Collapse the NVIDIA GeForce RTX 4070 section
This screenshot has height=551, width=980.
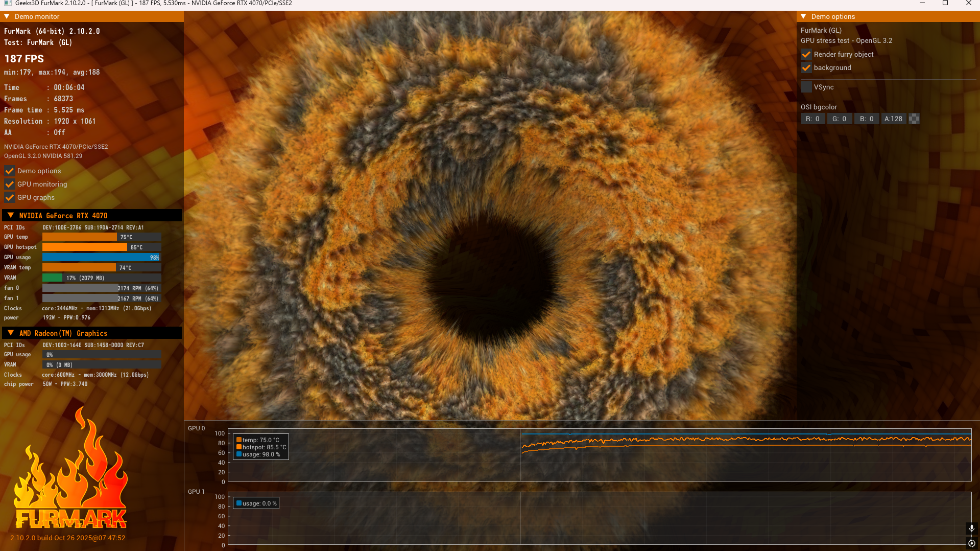coord(11,216)
